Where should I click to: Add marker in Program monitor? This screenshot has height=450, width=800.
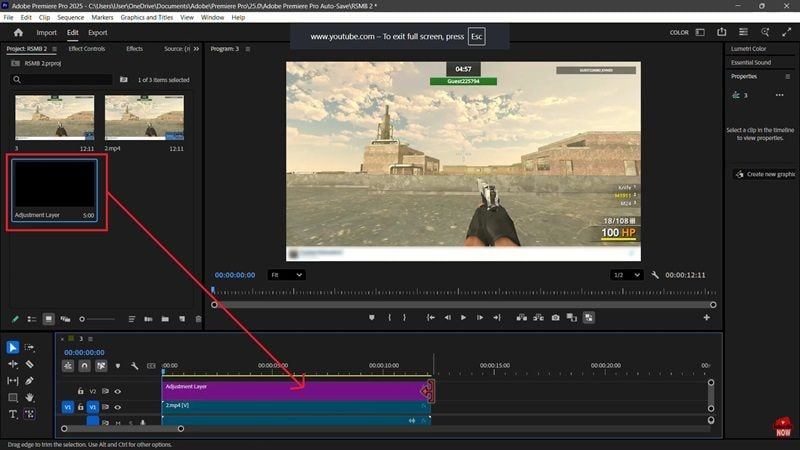pyautogui.click(x=372, y=317)
